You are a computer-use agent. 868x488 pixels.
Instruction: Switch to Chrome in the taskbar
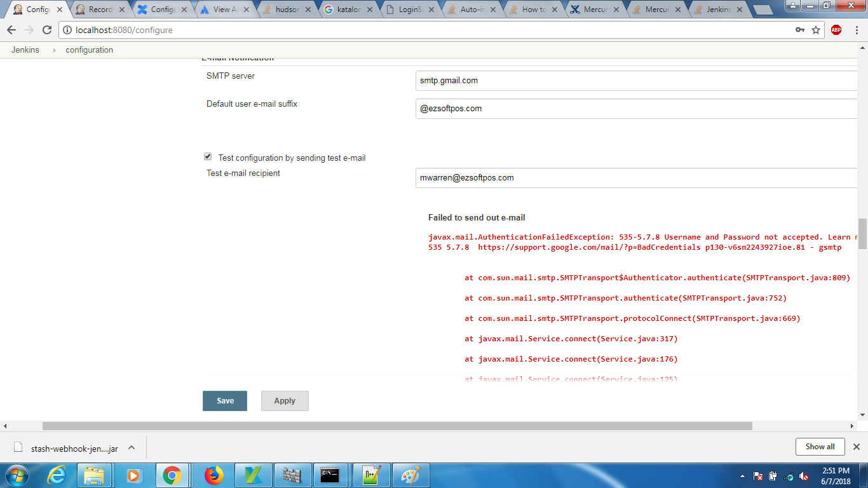(x=173, y=475)
